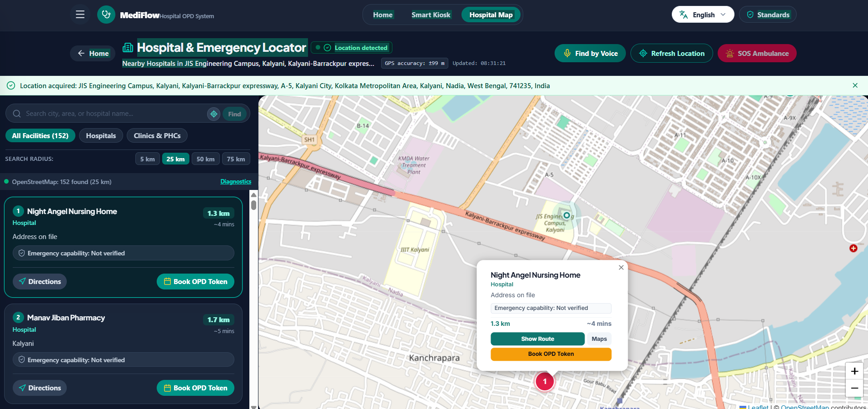The height and width of the screenshot is (409, 868).
Task: Set search radius to 5 km
Action: click(147, 159)
